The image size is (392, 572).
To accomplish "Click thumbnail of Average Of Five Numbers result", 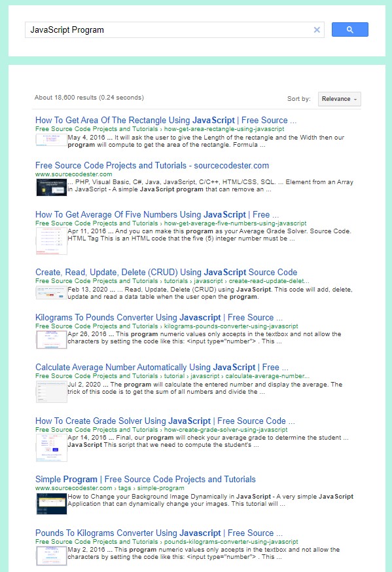I will click(51, 240).
